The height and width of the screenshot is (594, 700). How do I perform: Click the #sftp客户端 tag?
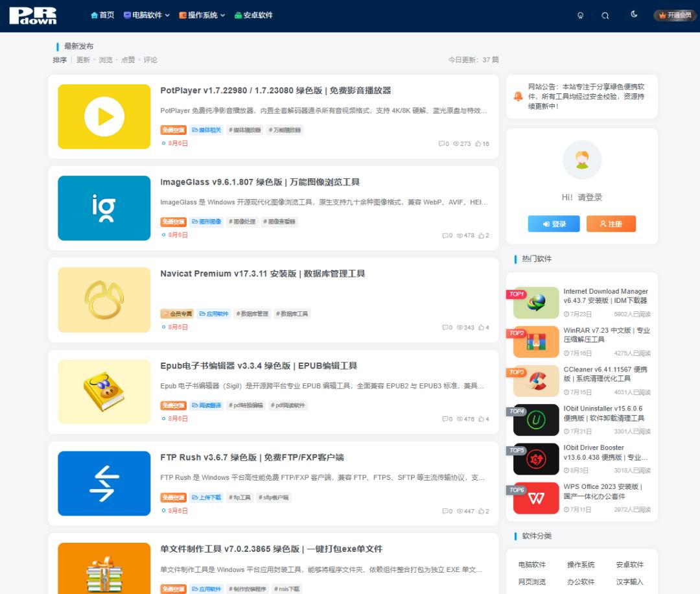(x=274, y=497)
